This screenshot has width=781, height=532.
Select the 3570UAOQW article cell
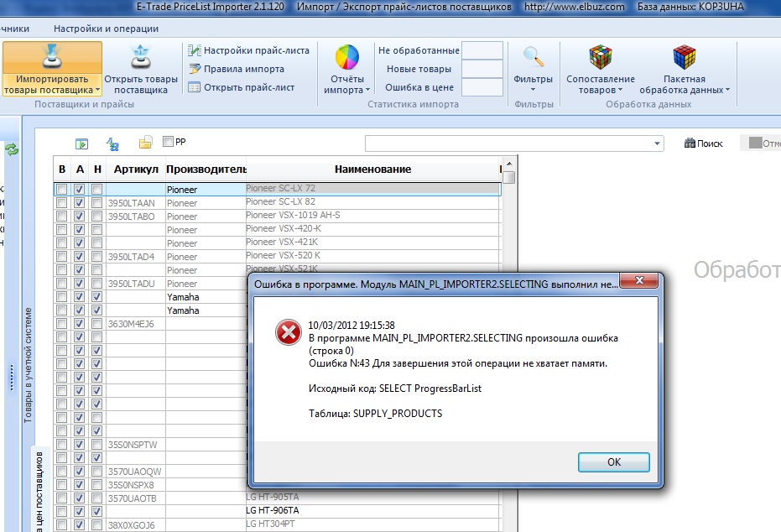136,472
